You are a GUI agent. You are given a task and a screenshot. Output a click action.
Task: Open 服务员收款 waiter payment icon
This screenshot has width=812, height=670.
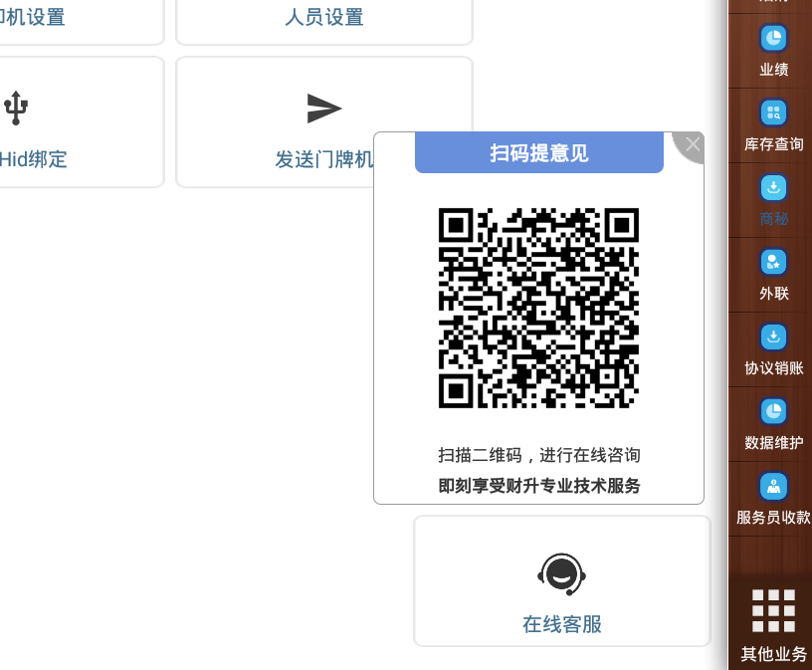[773, 486]
